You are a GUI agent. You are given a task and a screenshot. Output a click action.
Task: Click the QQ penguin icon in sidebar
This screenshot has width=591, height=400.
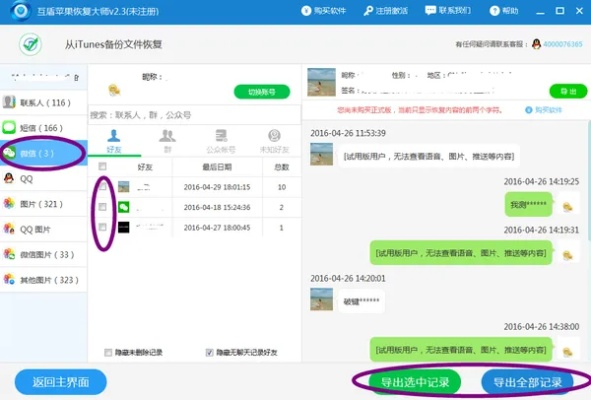point(9,178)
